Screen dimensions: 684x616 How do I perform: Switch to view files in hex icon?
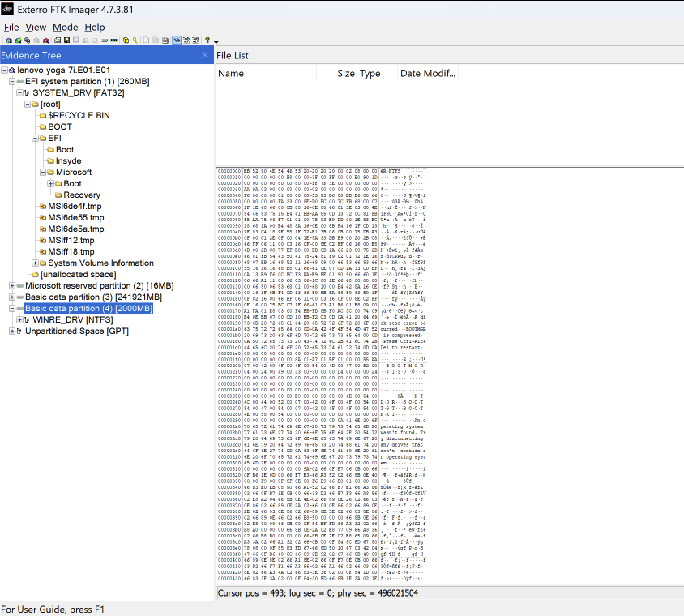click(196, 41)
